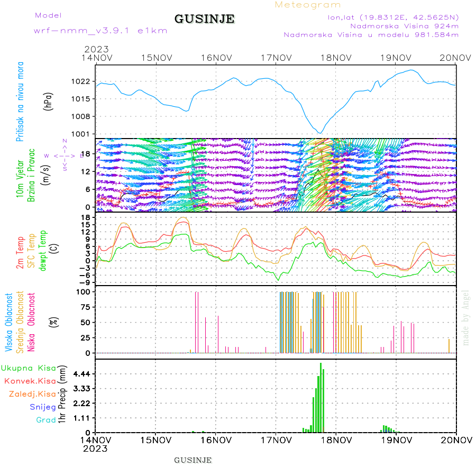Click the tallest green precipitation bar
Viewport: 476px width, 476px height.
point(321,398)
